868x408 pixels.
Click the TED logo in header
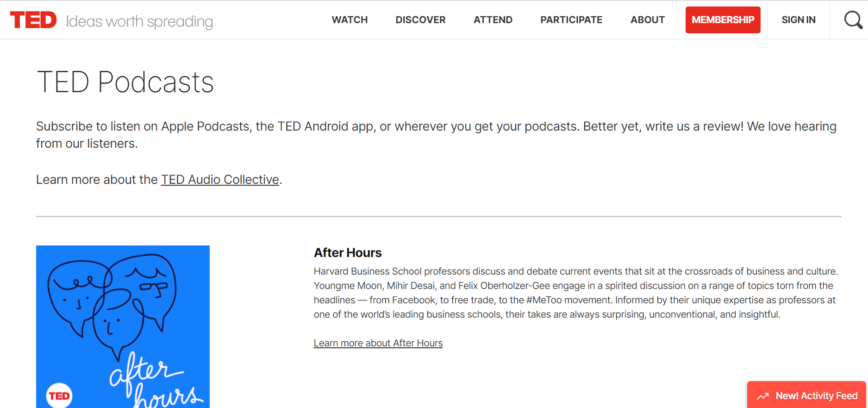33,20
